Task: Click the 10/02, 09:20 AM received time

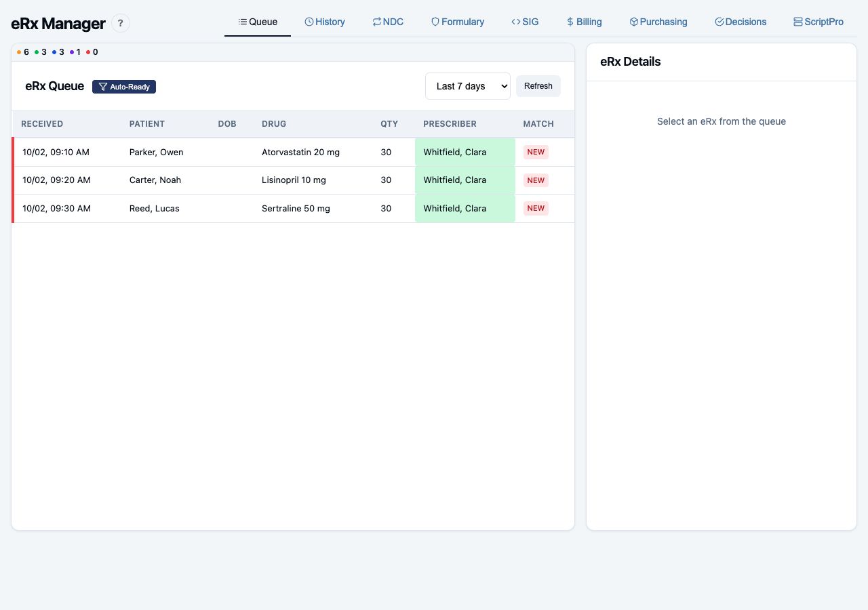Action: click(56, 180)
